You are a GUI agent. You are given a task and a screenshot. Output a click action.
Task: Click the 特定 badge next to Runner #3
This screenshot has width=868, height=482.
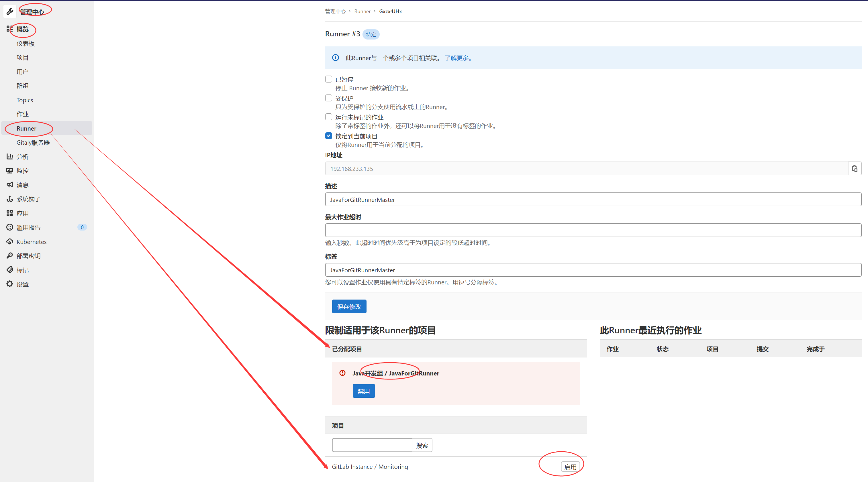[371, 34]
